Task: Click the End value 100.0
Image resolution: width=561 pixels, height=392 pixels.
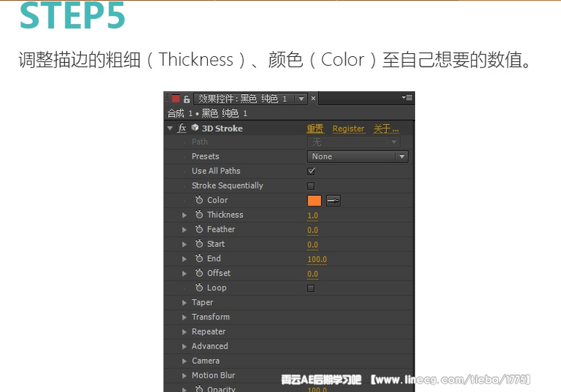Action: (317, 260)
